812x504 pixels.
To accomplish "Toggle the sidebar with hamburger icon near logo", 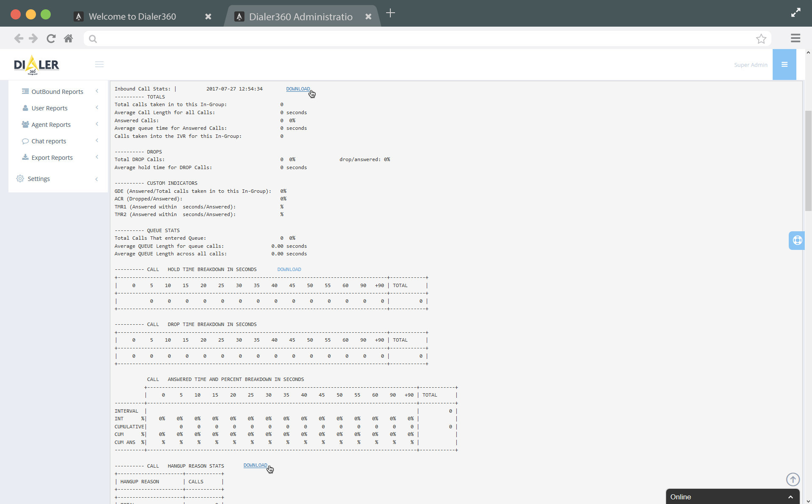I will (x=99, y=64).
